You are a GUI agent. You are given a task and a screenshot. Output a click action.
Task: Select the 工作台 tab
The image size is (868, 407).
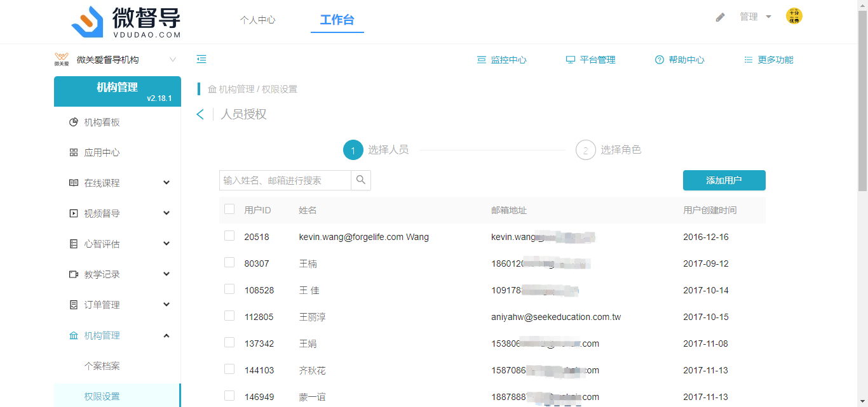(x=337, y=20)
